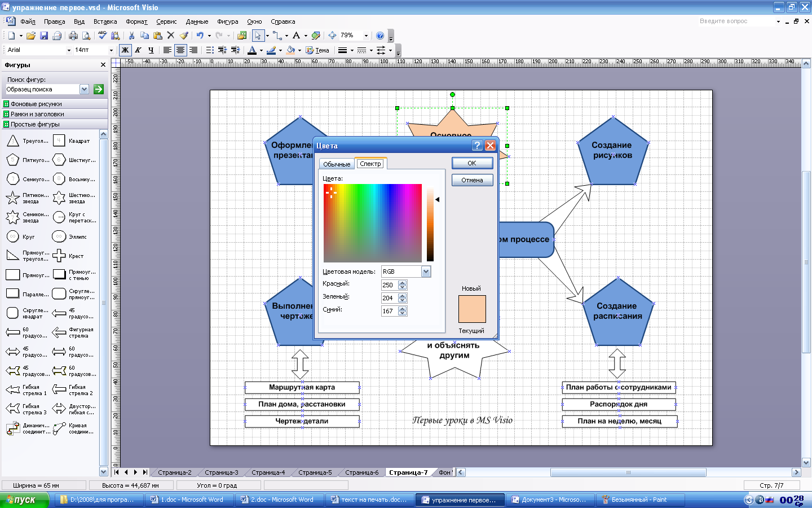Click the Зеленый value field
The image size is (812, 508).
pos(390,298)
